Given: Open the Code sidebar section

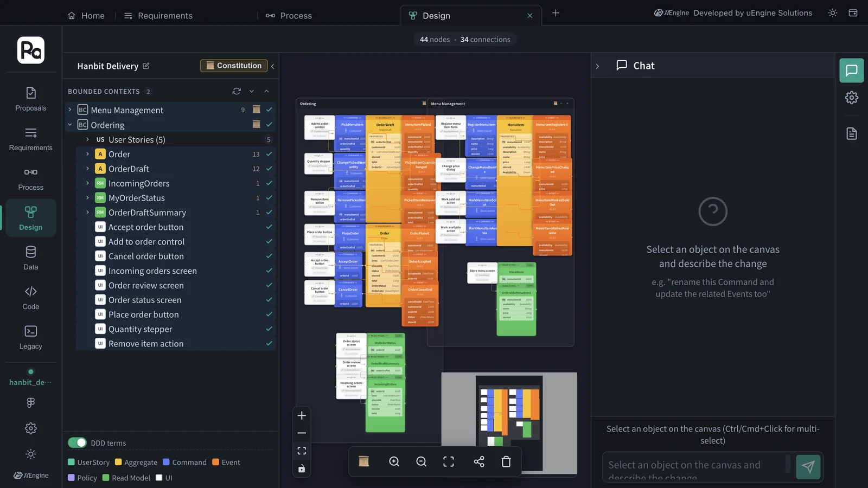Looking at the screenshot, I should (x=31, y=298).
